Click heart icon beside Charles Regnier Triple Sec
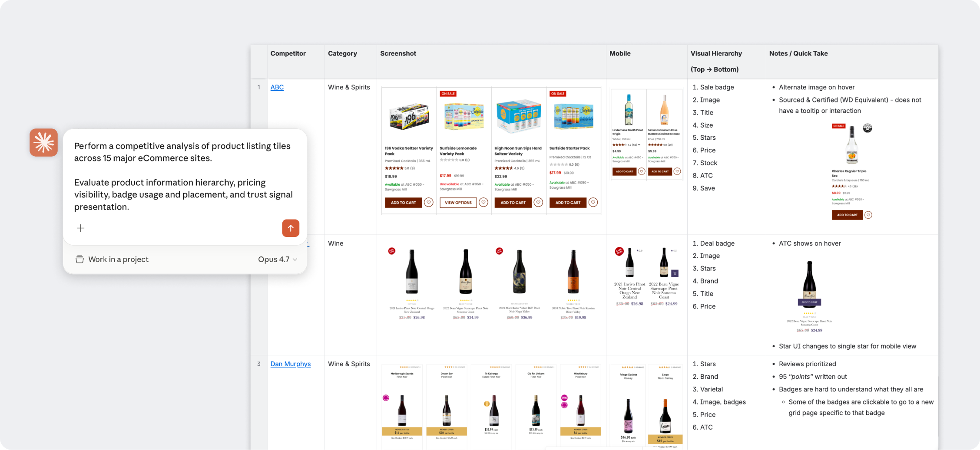Viewport: 980px width, 450px height. (x=868, y=215)
